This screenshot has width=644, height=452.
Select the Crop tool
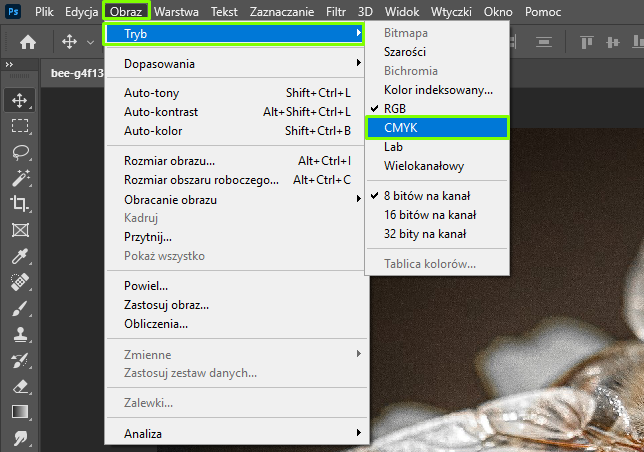coord(20,204)
